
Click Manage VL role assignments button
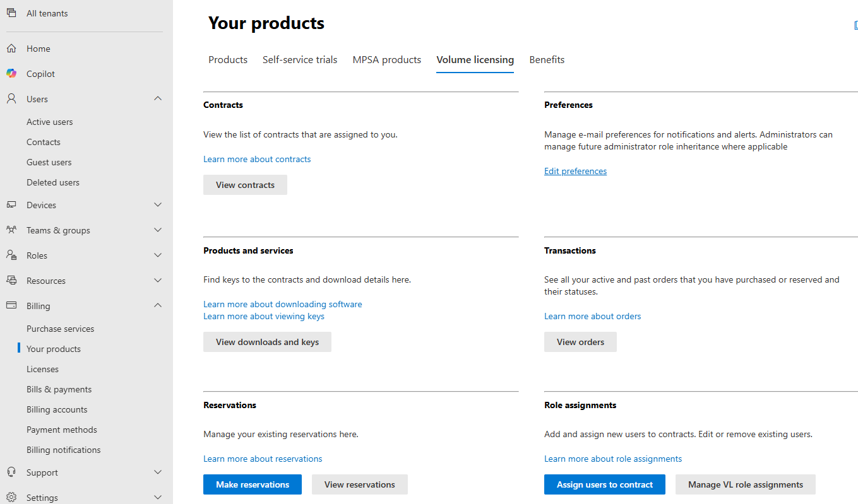coord(746,484)
